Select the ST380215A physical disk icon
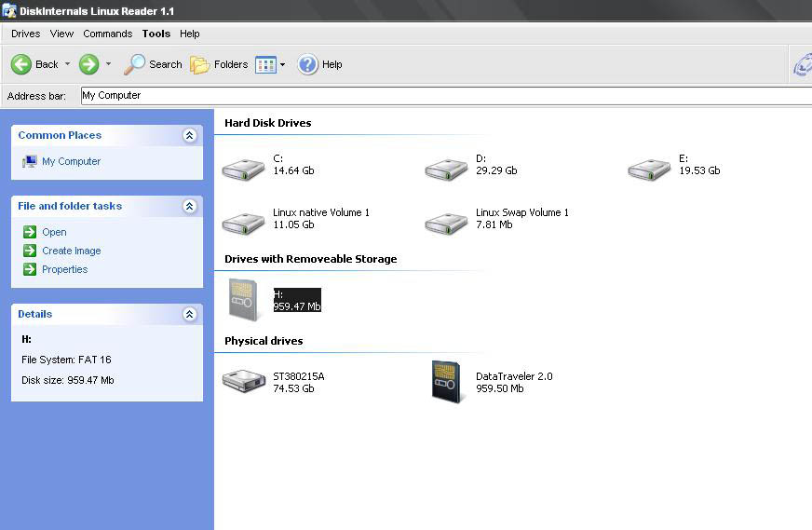 [x=244, y=381]
